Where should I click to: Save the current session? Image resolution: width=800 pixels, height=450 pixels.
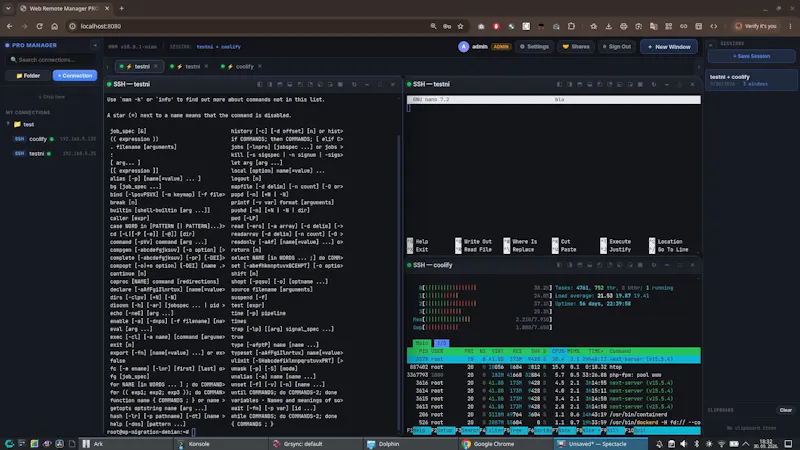pyautogui.click(x=751, y=56)
